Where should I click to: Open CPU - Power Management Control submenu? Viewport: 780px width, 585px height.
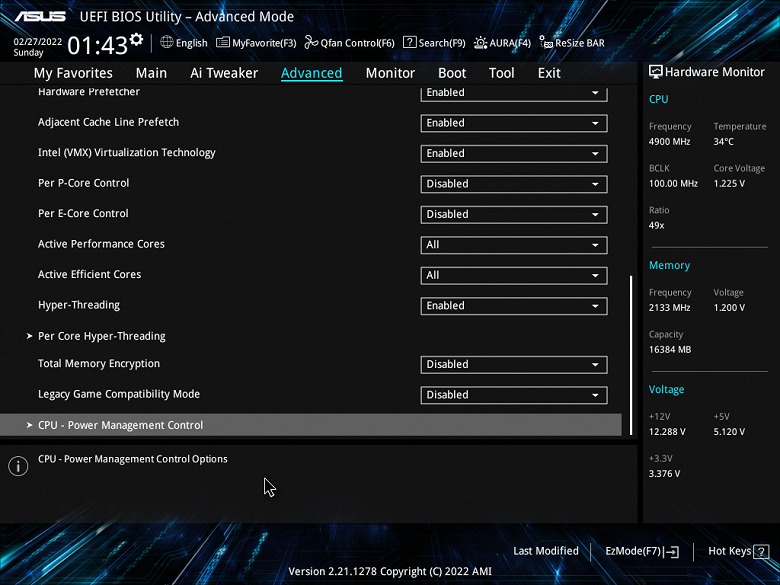310,425
